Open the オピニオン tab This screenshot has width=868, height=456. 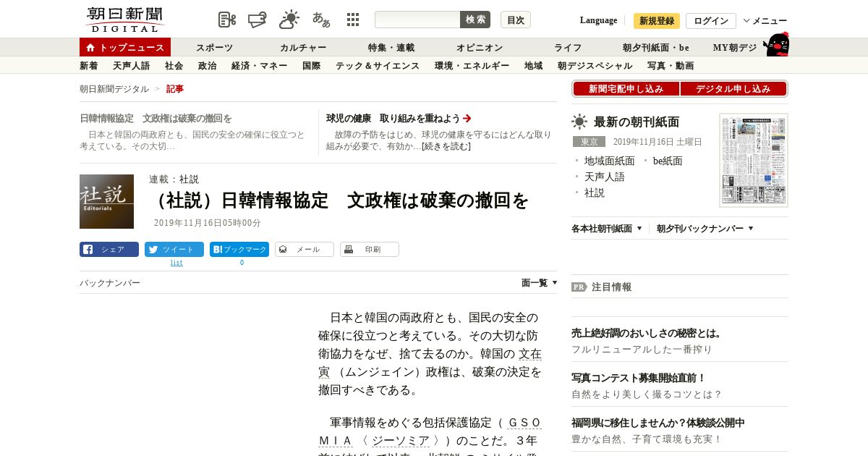click(480, 47)
